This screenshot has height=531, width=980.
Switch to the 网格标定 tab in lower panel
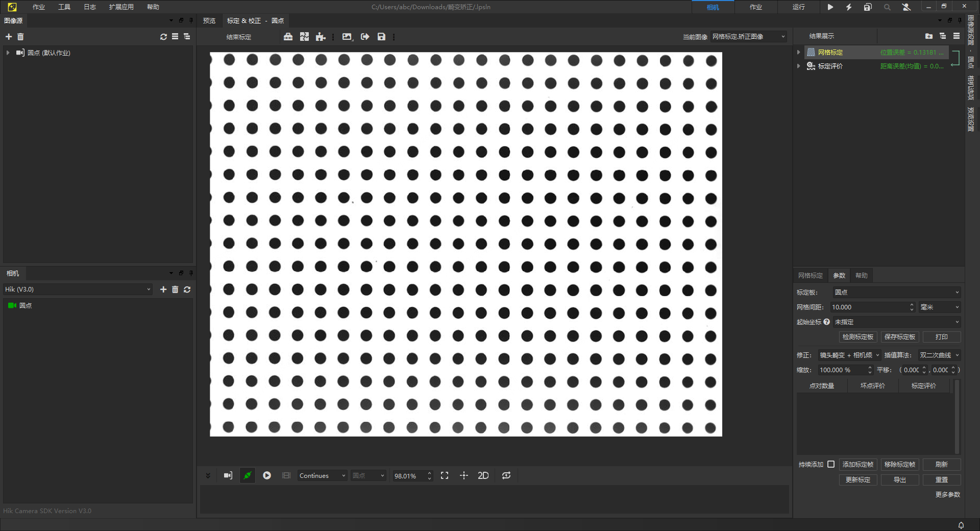click(x=810, y=276)
